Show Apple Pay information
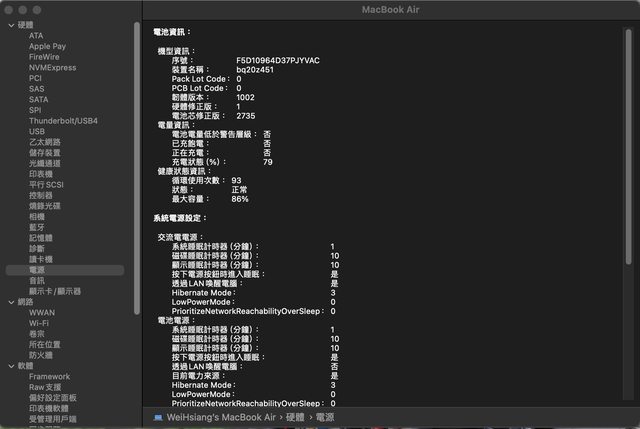 [47, 46]
